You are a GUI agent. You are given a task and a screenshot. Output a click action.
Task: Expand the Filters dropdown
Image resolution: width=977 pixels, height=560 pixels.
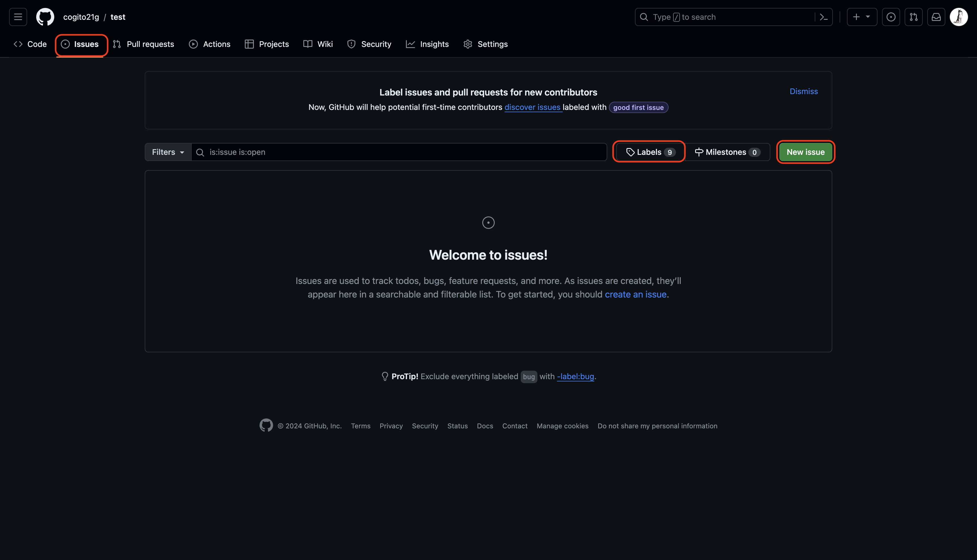point(168,152)
